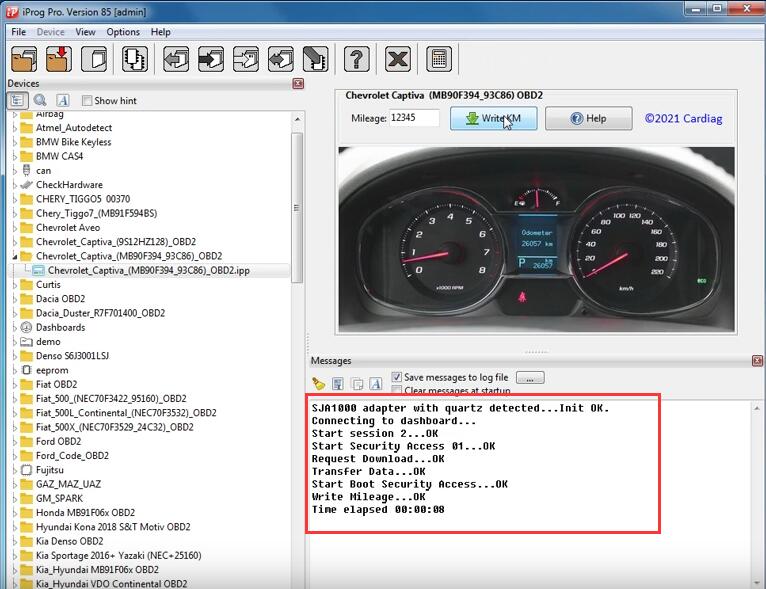Open the calculator toolbar icon

click(x=439, y=59)
